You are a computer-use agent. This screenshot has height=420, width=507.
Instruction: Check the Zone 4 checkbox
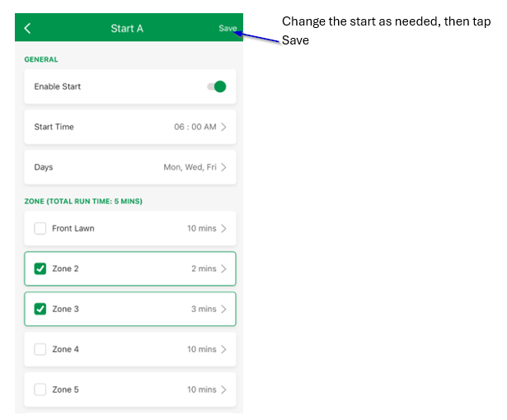(40, 349)
